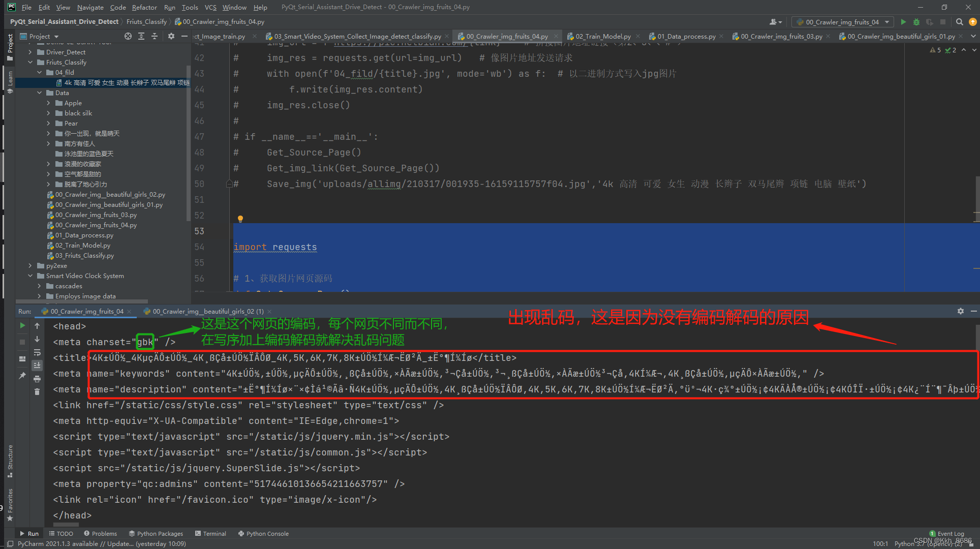This screenshot has height=549, width=980.
Task: Toggle Favorites tool window on left stripe
Action: [10, 504]
